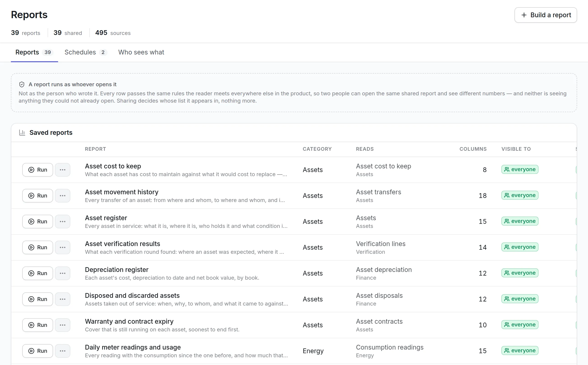Click the bar chart icon beside Saved reports
This screenshot has width=588, height=365.
coord(22,133)
